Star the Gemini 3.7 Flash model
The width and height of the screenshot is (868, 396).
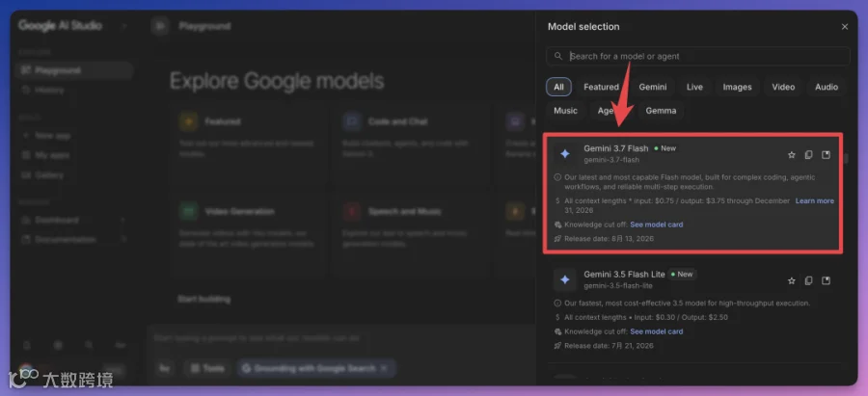[x=791, y=155]
